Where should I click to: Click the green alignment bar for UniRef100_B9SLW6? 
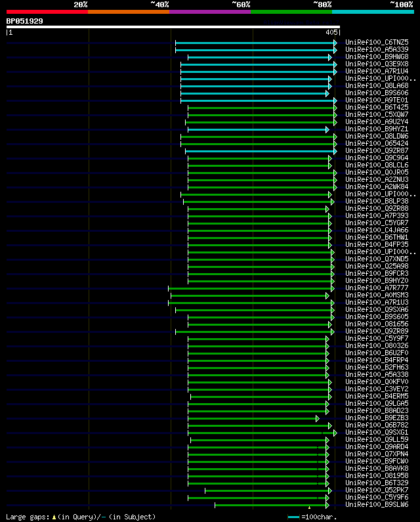click(272, 506)
